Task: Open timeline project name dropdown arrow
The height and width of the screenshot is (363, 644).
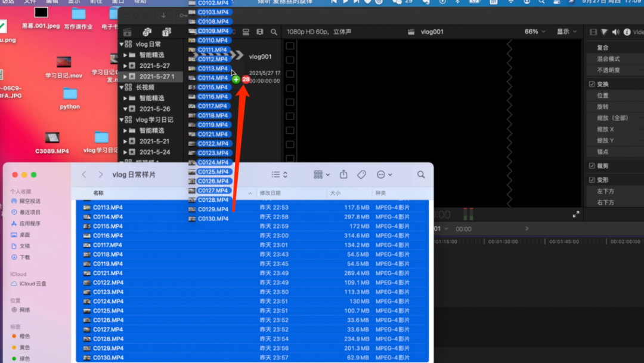Action: (x=446, y=229)
